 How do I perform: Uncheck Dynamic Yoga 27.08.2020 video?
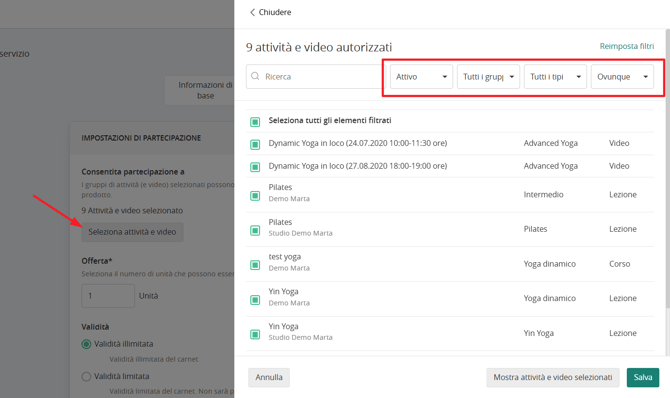255,167
